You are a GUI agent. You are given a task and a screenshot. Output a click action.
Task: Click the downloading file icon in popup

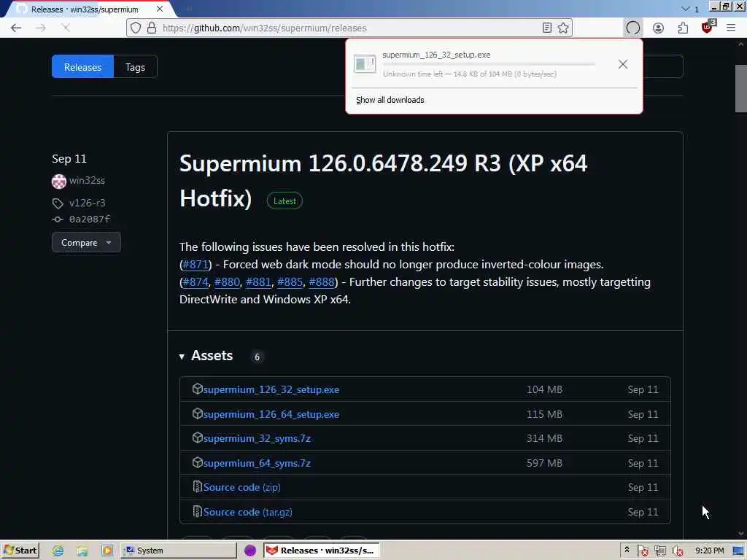tap(365, 64)
